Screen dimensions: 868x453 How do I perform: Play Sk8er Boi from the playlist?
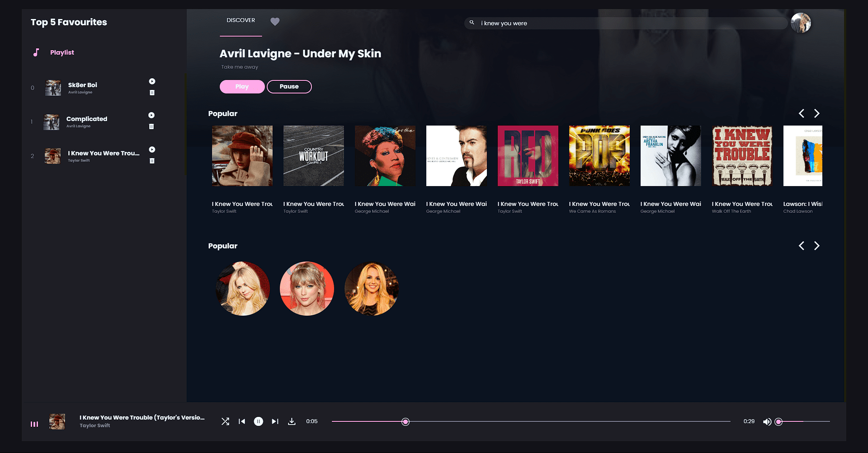[152, 81]
